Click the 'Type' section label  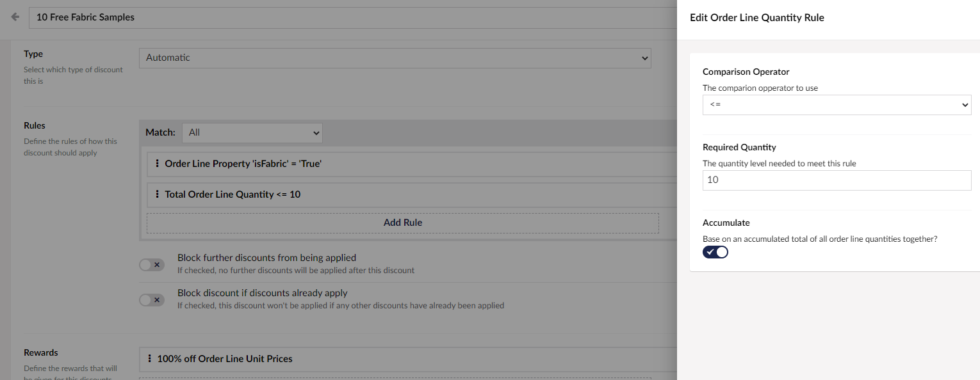(33, 54)
